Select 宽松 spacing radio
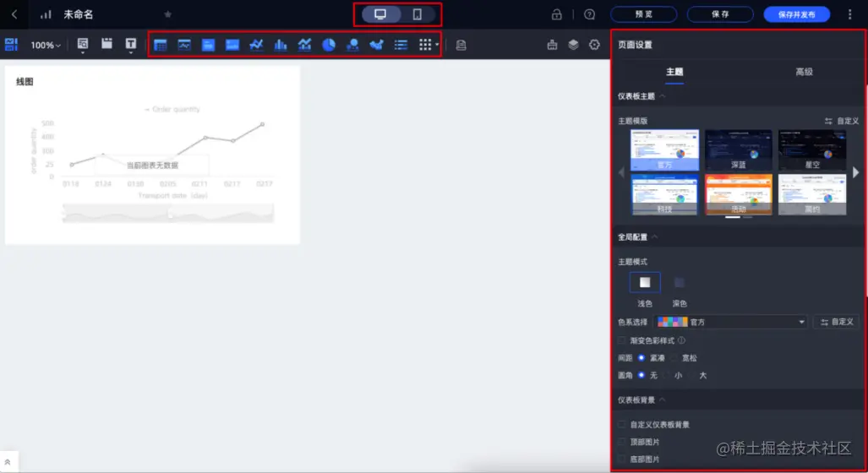 point(674,358)
